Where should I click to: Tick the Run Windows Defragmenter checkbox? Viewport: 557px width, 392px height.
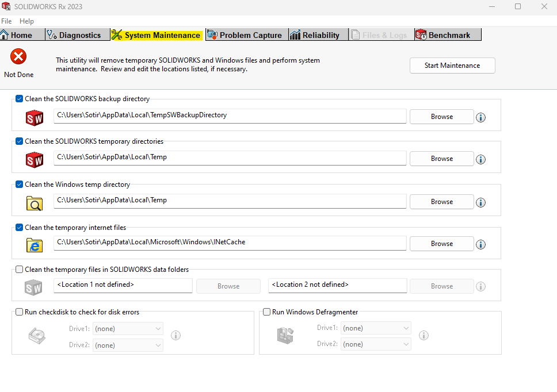(266, 312)
